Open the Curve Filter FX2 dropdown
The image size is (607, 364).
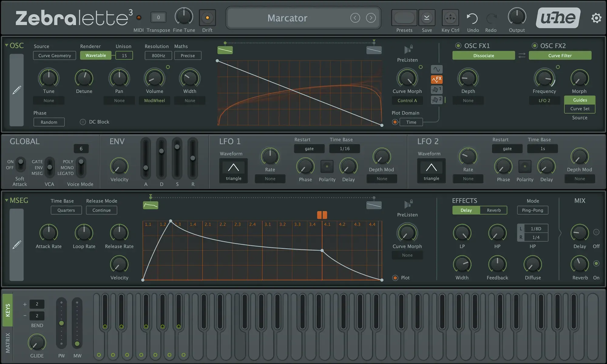click(x=560, y=56)
